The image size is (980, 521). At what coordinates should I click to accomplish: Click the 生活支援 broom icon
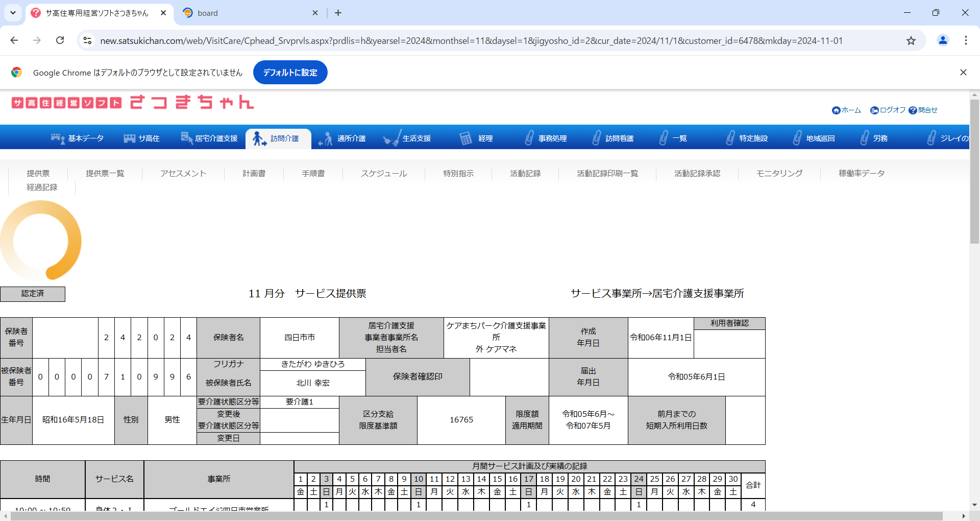(x=392, y=138)
